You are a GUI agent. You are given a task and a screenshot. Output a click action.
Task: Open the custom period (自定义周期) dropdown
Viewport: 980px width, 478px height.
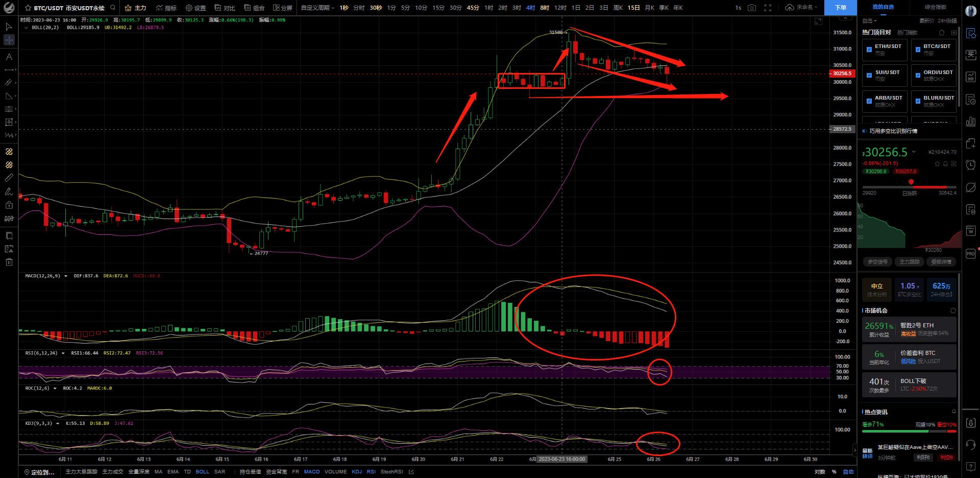pos(317,8)
